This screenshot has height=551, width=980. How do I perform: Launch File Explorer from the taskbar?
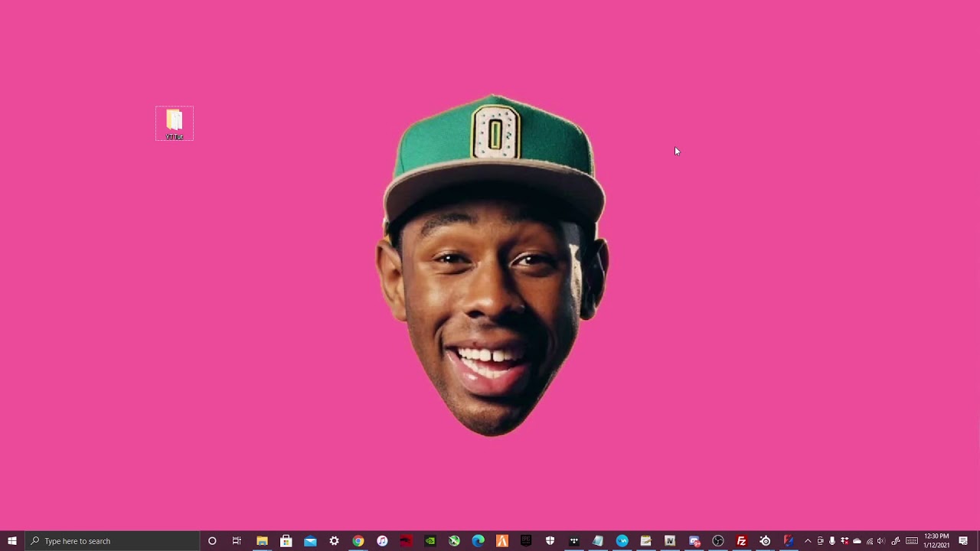point(262,541)
